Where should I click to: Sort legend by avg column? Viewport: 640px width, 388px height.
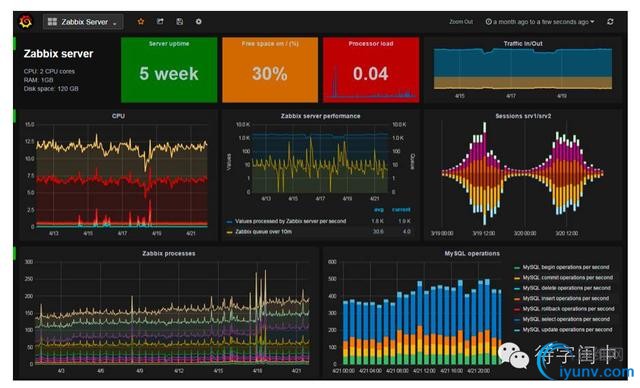coord(379,210)
